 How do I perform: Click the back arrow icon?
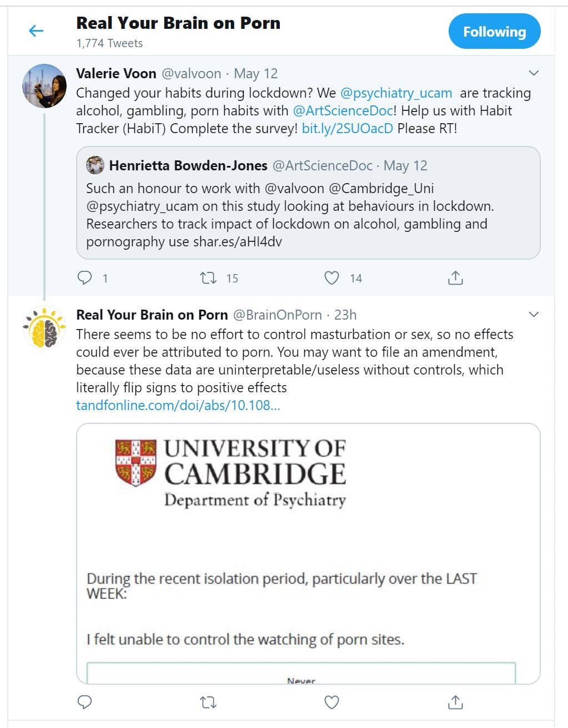coord(36,31)
